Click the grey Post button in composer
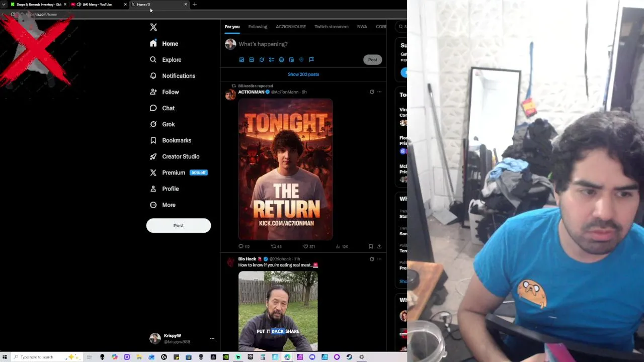644x362 pixels. click(372, 59)
